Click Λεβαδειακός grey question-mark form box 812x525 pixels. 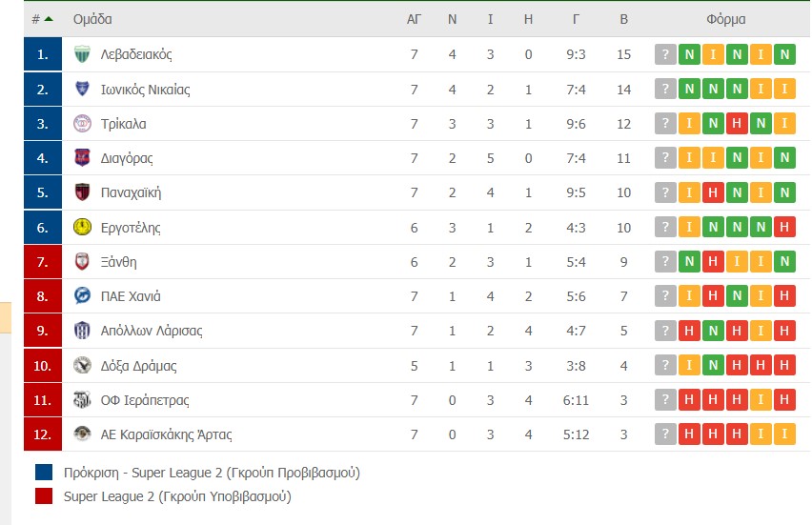click(665, 54)
